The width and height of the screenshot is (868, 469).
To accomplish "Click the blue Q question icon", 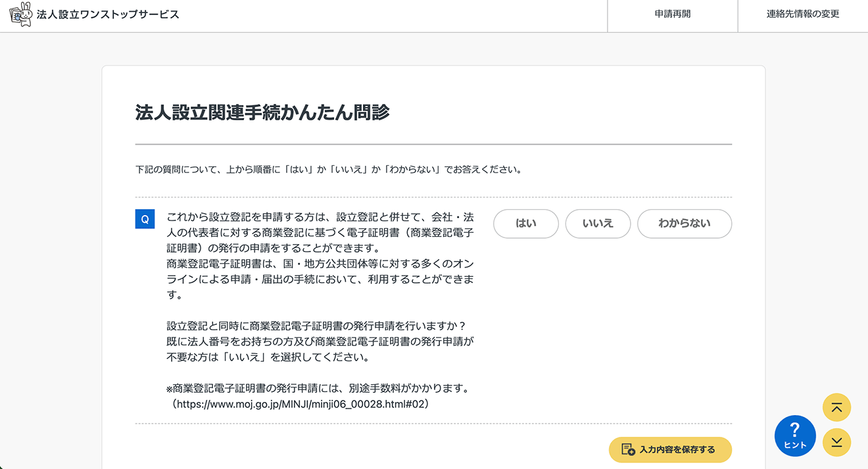I will [x=145, y=219].
